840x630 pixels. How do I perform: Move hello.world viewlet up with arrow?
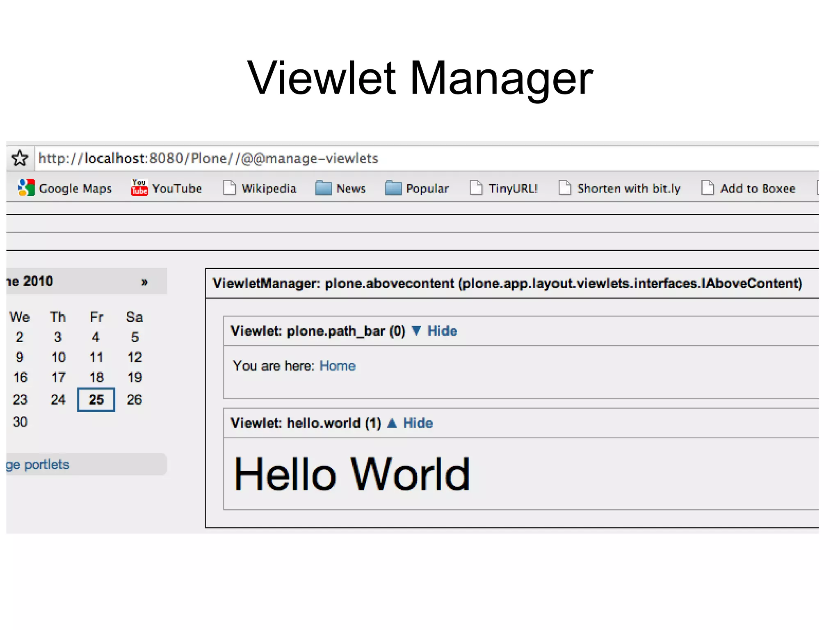(x=392, y=422)
